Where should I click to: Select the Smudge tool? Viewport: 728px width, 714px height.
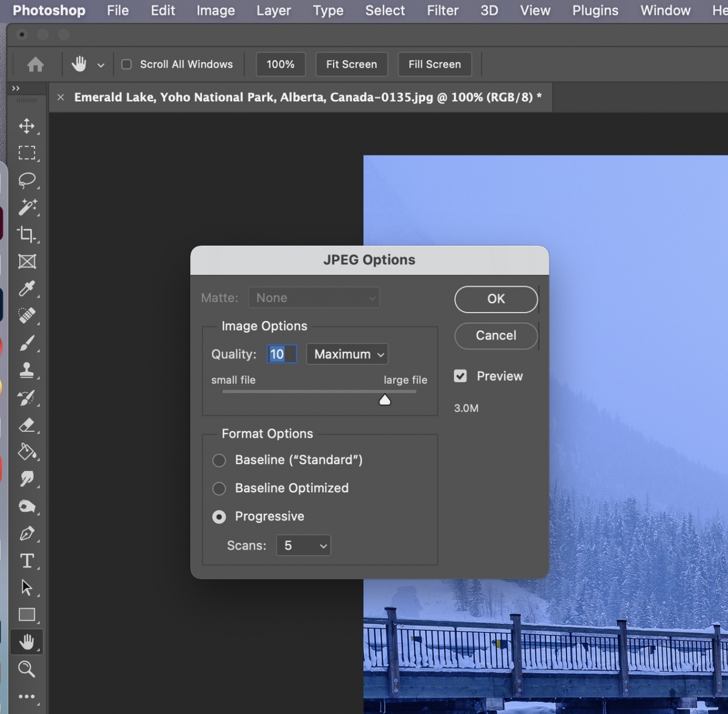[26, 479]
